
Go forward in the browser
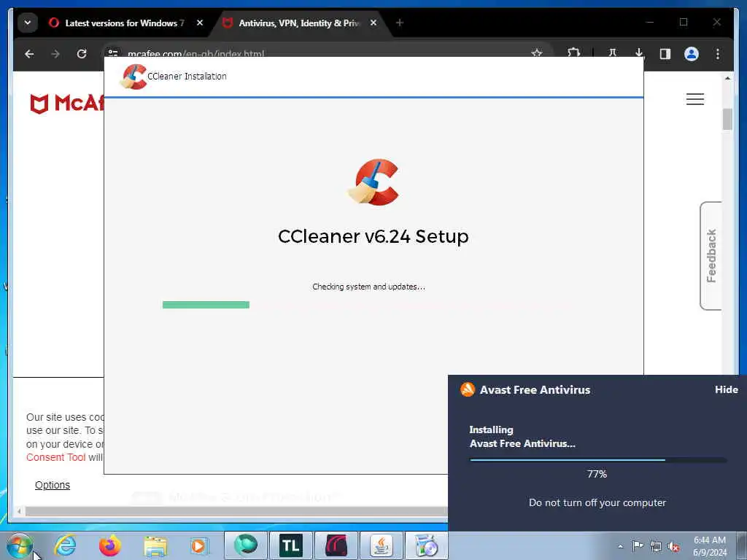tap(55, 54)
